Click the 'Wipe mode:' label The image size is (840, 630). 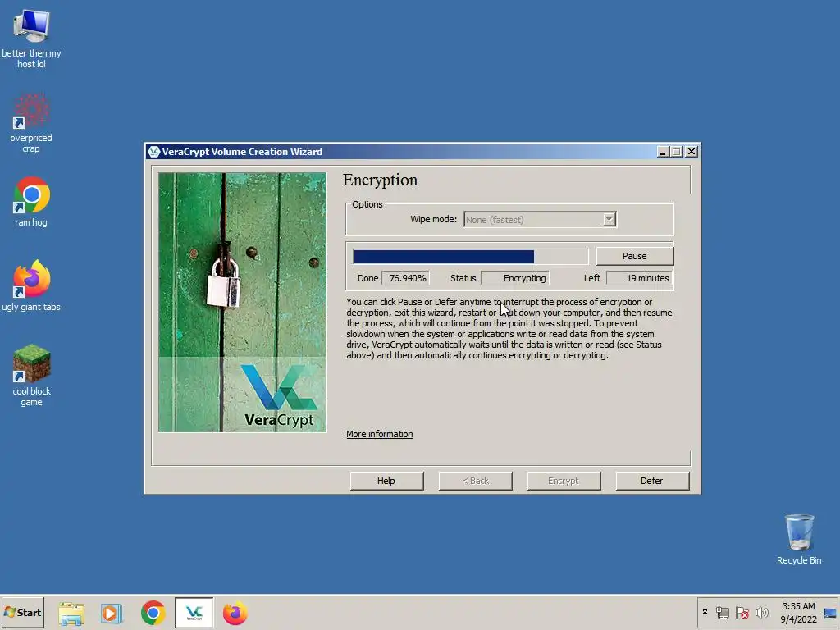[x=433, y=219]
